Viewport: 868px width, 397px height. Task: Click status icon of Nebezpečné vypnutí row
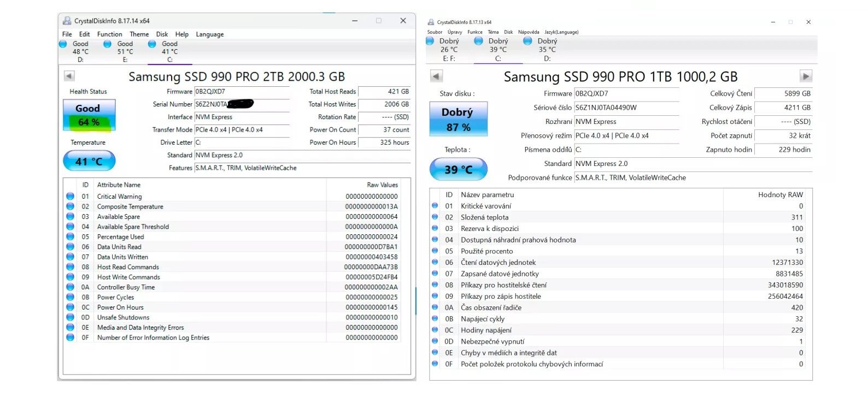point(435,341)
